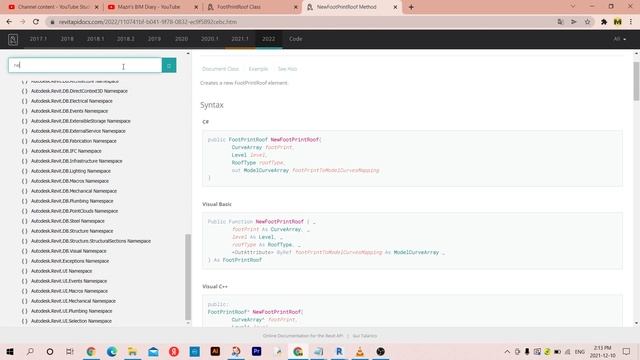
Task: Expand braces icon of Autodesk.Revit.DB.Visual Namespace
Action: click(x=24, y=251)
